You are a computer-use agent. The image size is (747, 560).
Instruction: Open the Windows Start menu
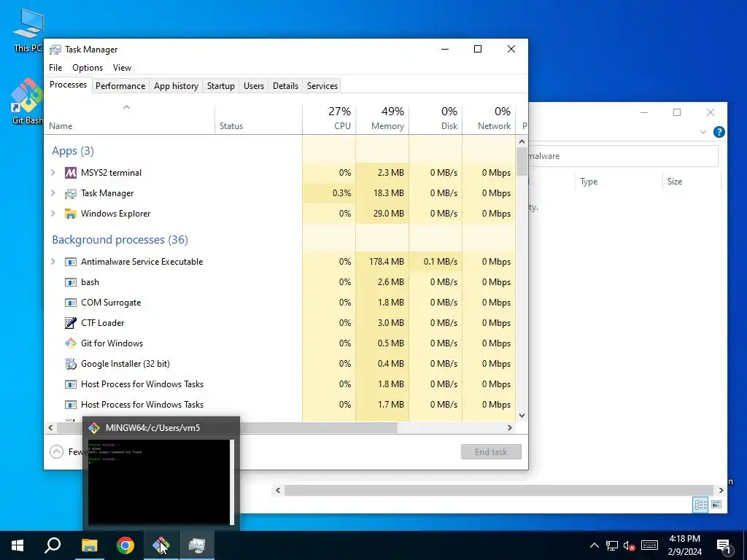18,545
